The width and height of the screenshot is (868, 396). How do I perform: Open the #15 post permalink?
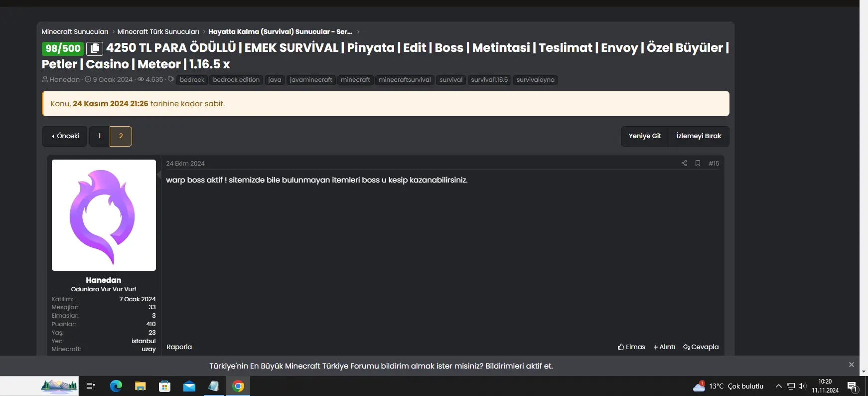[x=714, y=163]
